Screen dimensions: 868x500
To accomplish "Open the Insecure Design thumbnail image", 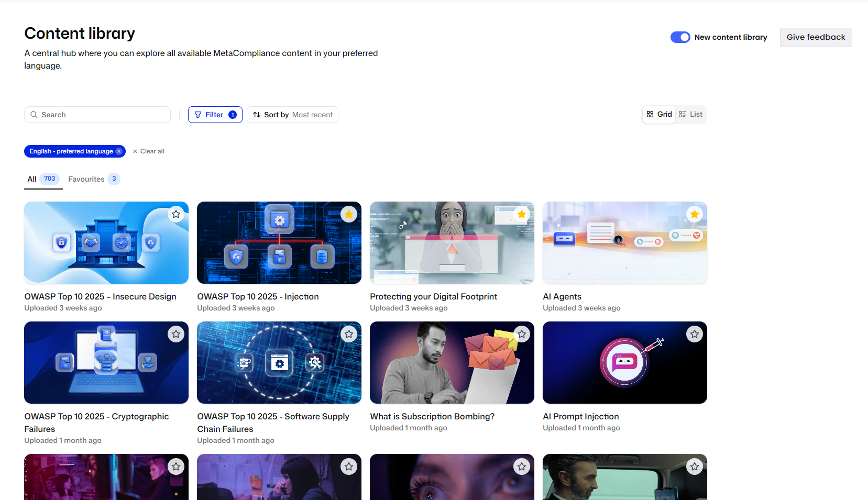I will [106, 243].
